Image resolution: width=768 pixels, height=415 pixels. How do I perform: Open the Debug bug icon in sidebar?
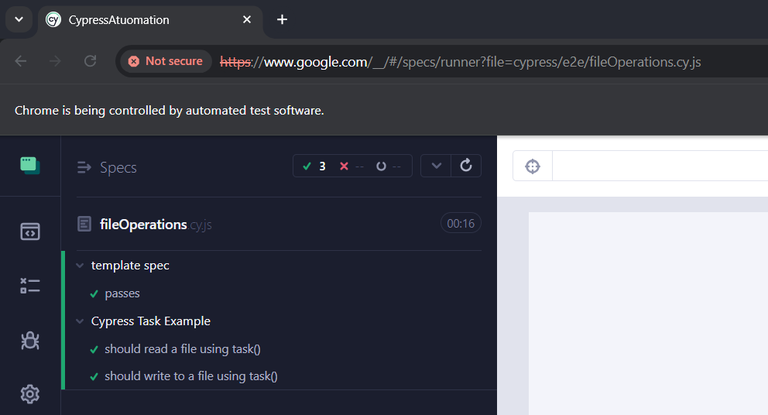tap(30, 340)
